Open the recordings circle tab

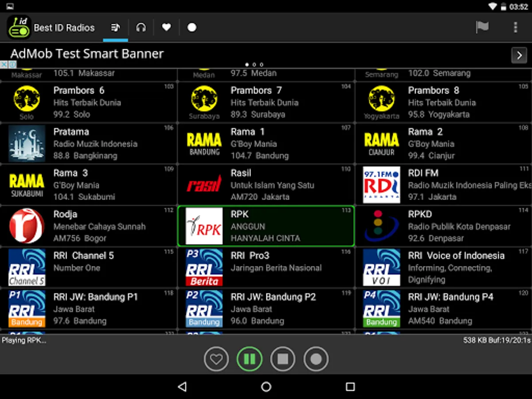192,27
